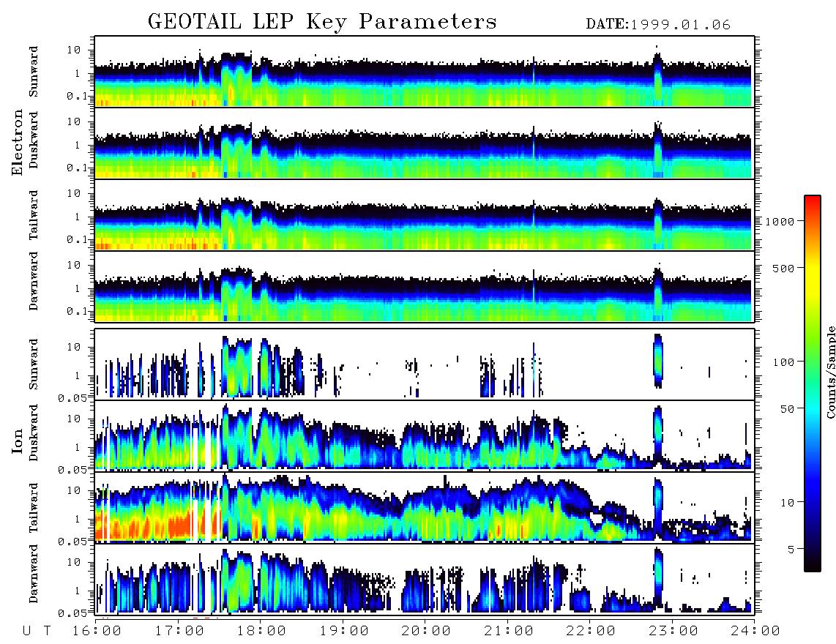Click the "16:00" time axis label

tap(97, 631)
